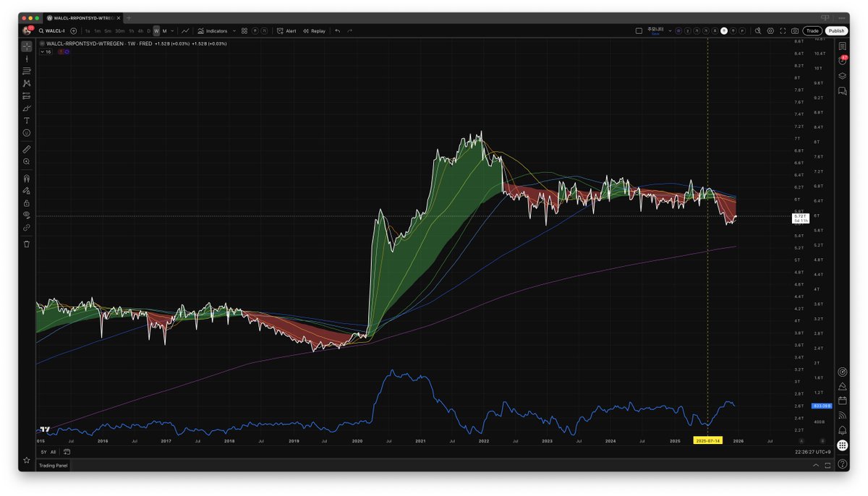Expand the layout name dropdown arrow
This screenshot has height=496, width=868.
[x=670, y=31]
